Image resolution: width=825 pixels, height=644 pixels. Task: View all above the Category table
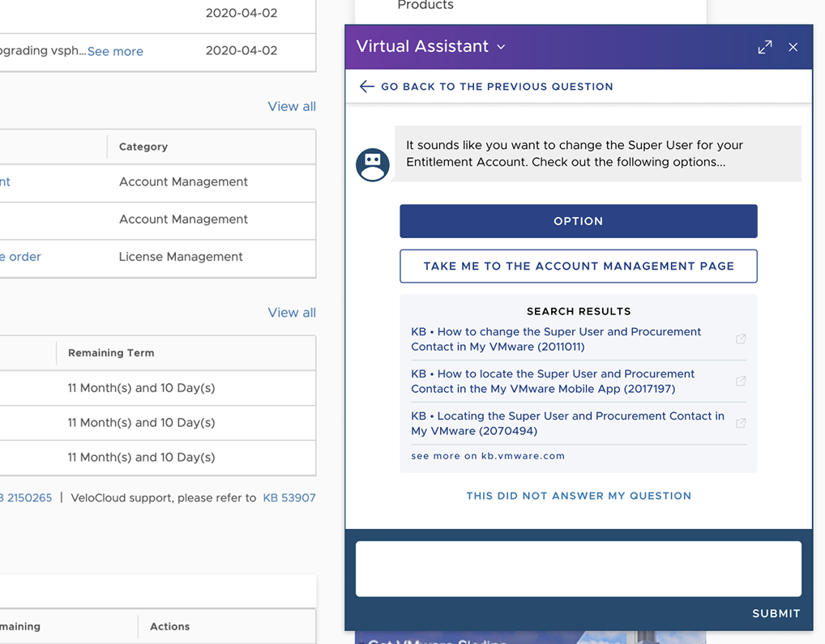[292, 106]
